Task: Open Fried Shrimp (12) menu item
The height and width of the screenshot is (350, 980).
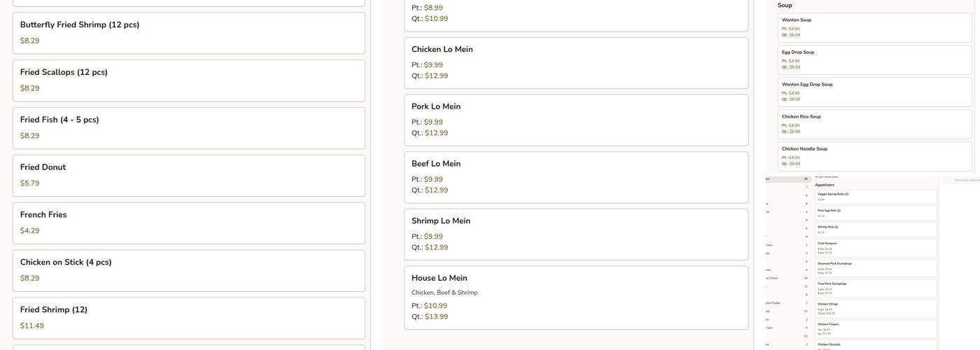Action: coord(188,318)
